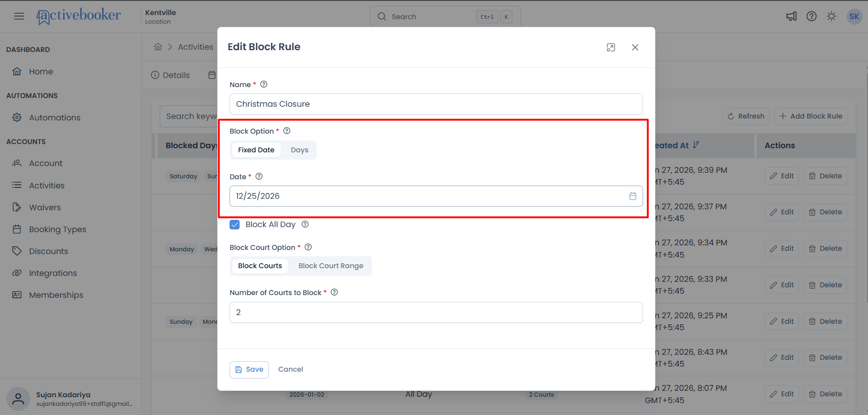Delete the rule created at 9:33 PM
This screenshot has height=415, width=868.
click(825, 285)
